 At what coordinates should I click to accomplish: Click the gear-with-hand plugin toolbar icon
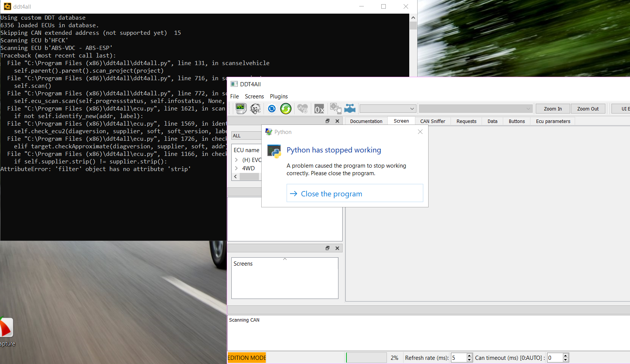coord(335,109)
